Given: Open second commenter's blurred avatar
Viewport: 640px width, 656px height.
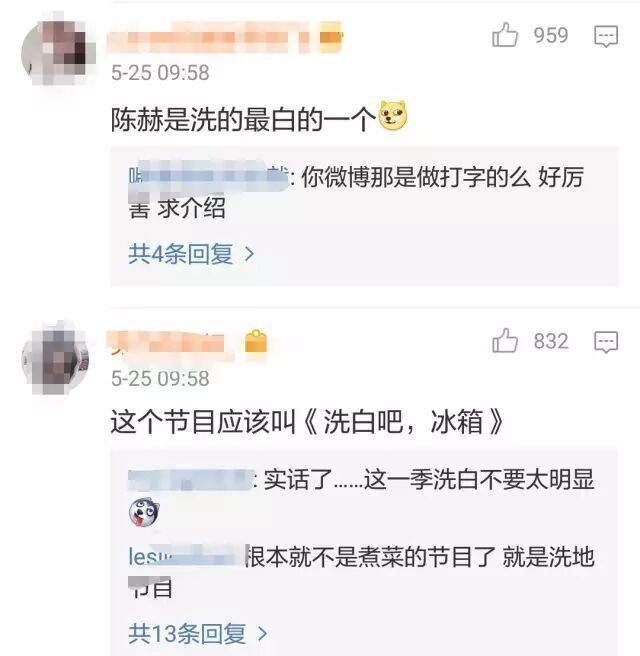Looking at the screenshot, I should coord(56,358).
